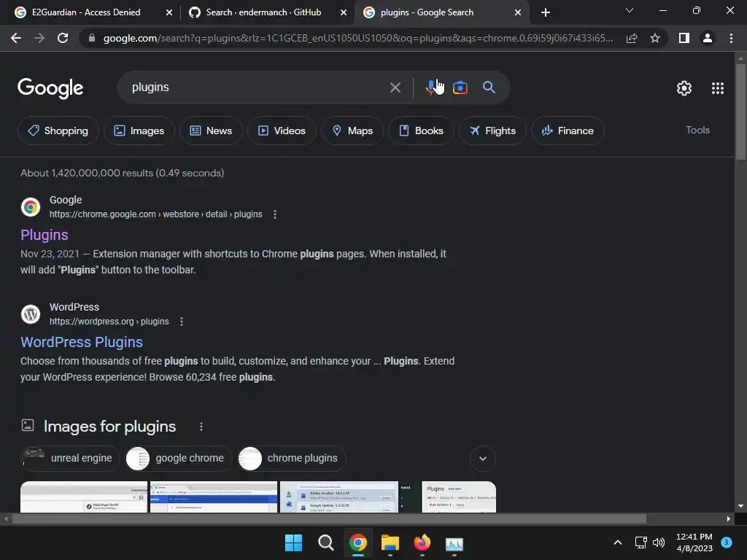Open the Images for plugins heading
Viewport: 747px width, 560px height.
109,427
